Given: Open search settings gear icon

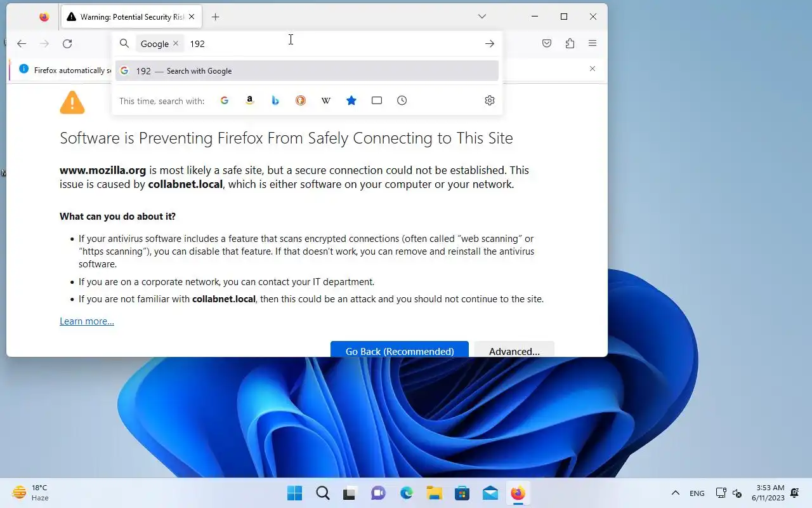Looking at the screenshot, I should (x=490, y=100).
